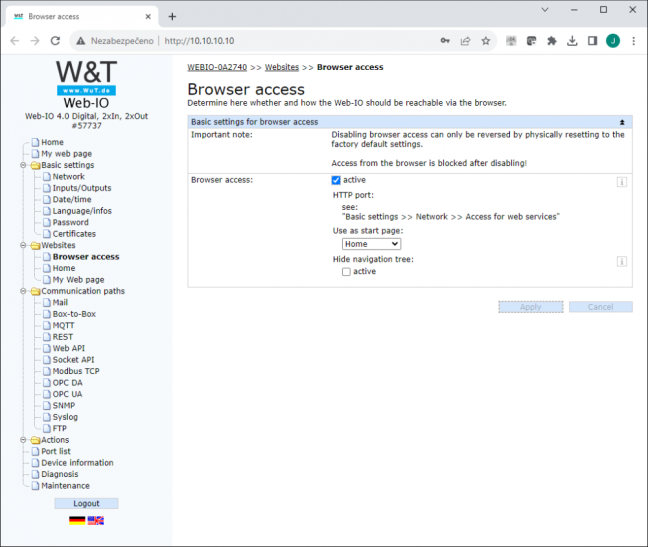This screenshot has width=648, height=547.
Task: Open the REST settings page
Action: tap(62, 337)
